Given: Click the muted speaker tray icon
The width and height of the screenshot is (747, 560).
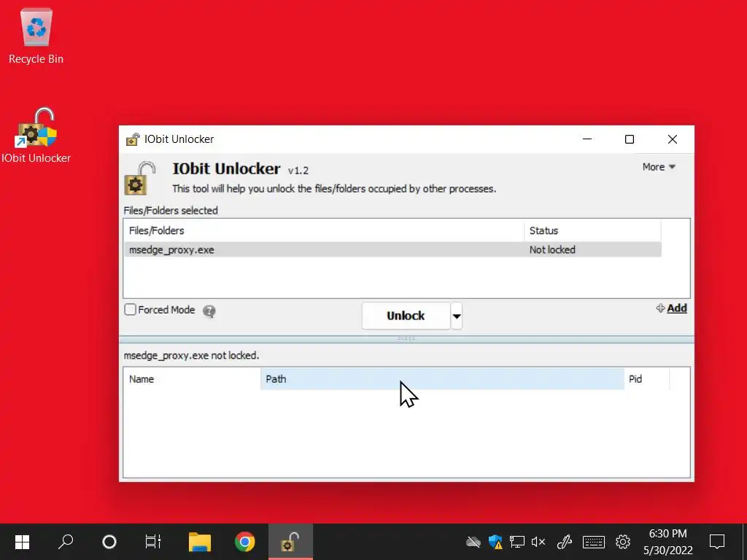Looking at the screenshot, I should pos(538,542).
